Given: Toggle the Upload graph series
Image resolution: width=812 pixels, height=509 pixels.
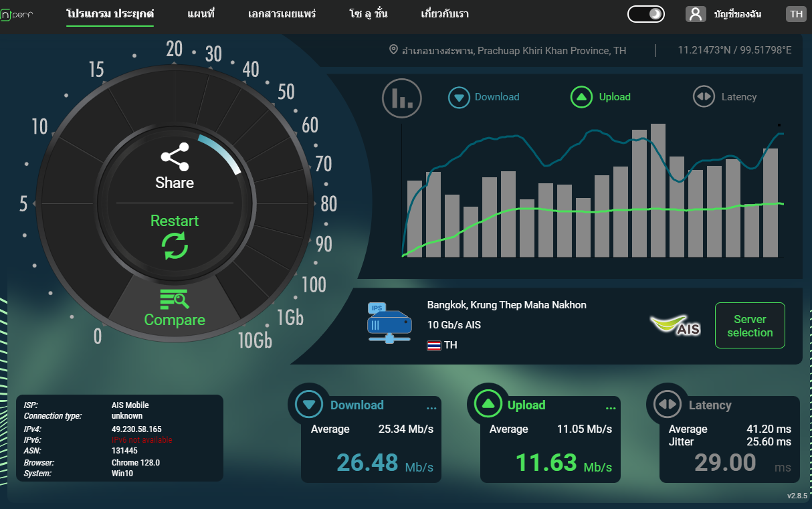Looking at the screenshot, I should pos(600,97).
